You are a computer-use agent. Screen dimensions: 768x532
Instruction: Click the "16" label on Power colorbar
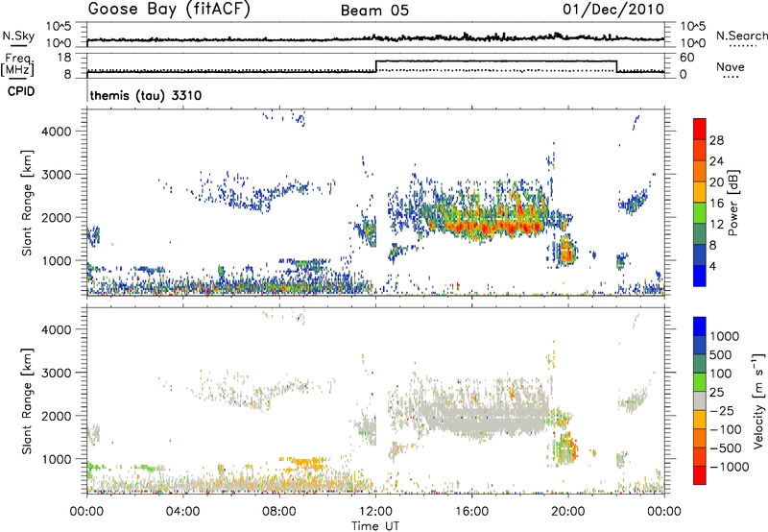(716, 204)
